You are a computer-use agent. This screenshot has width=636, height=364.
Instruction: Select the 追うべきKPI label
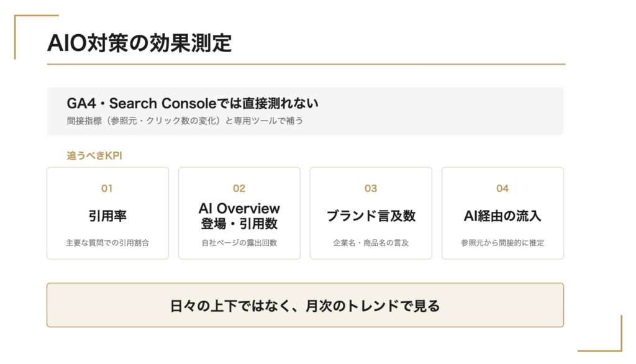pyautogui.click(x=94, y=155)
